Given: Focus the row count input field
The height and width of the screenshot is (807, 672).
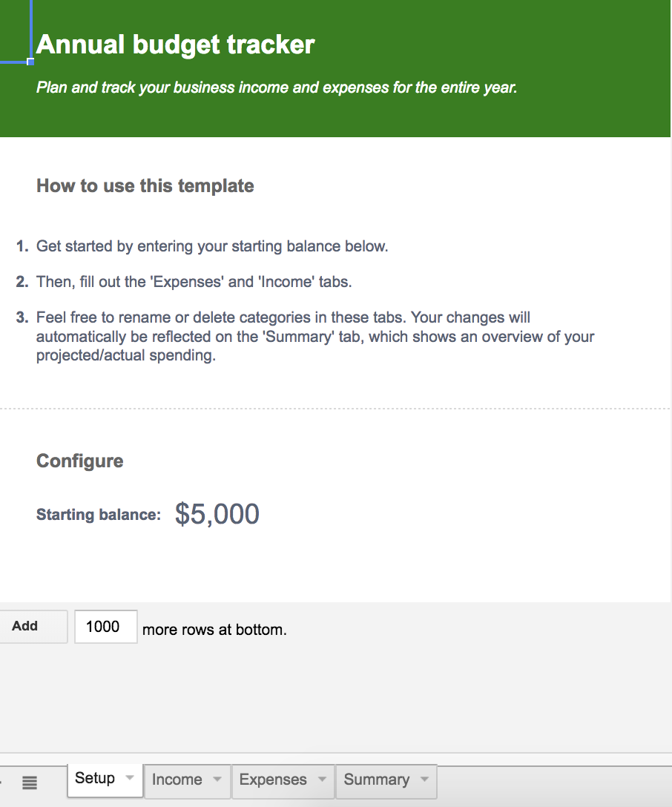Looking at the screenshot, I should [105, 627].
